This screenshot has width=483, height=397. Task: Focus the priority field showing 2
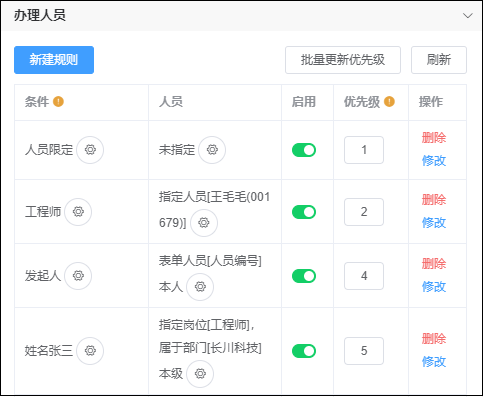coord(364,212)
